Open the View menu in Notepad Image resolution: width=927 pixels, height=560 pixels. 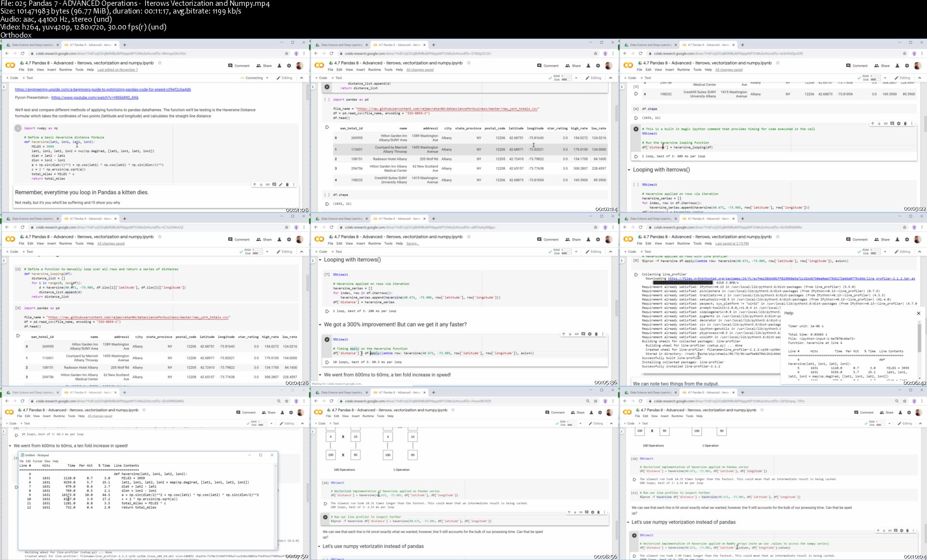click(x=47, y=461)
